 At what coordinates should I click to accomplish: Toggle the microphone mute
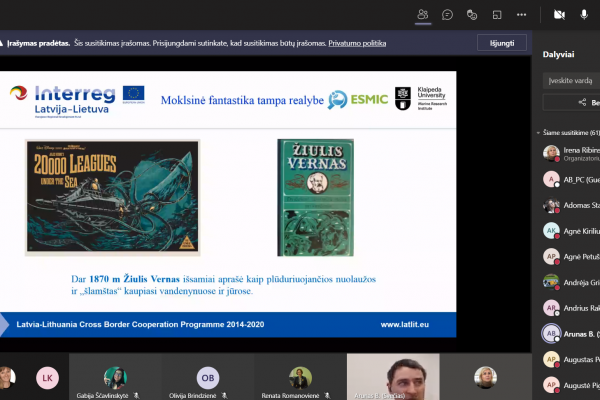point(584,15)
